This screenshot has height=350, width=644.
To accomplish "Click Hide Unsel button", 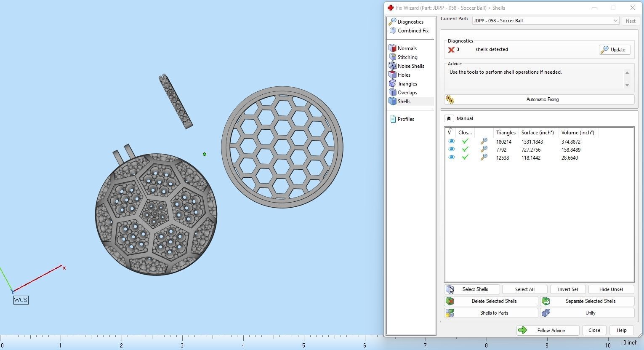I will pyautogui.click(x=611, y=289).
